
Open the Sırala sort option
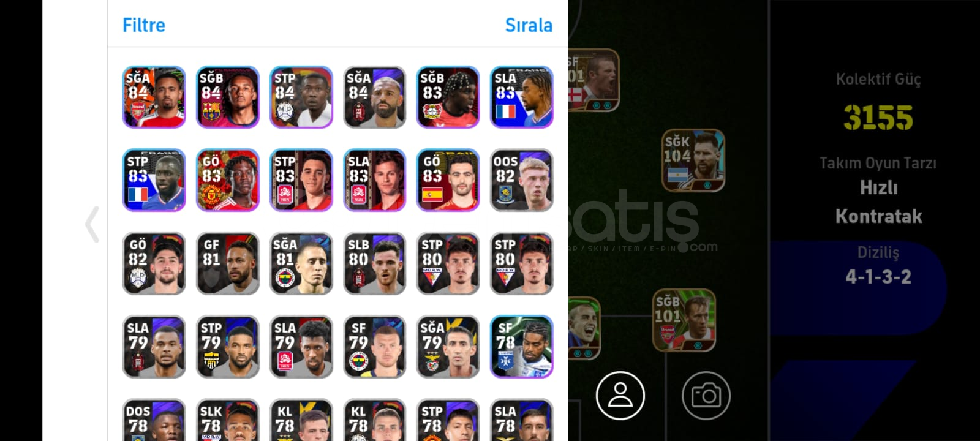(529, 25)
